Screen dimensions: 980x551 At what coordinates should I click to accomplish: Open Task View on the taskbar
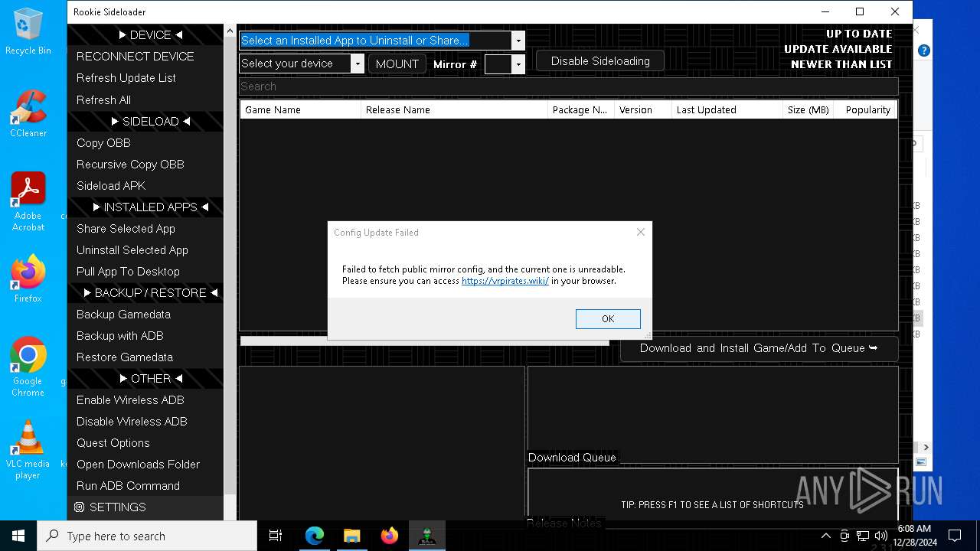click(276, 536)
